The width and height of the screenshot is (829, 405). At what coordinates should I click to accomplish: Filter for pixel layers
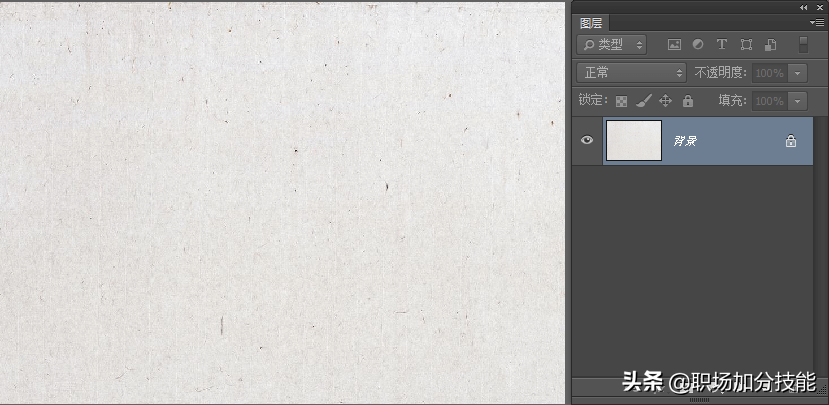pyautogui.click(x=674, y=45)
